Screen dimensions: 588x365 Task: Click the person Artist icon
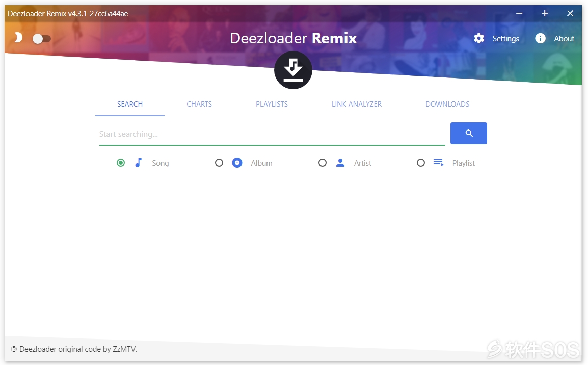(x=340, y=163)
